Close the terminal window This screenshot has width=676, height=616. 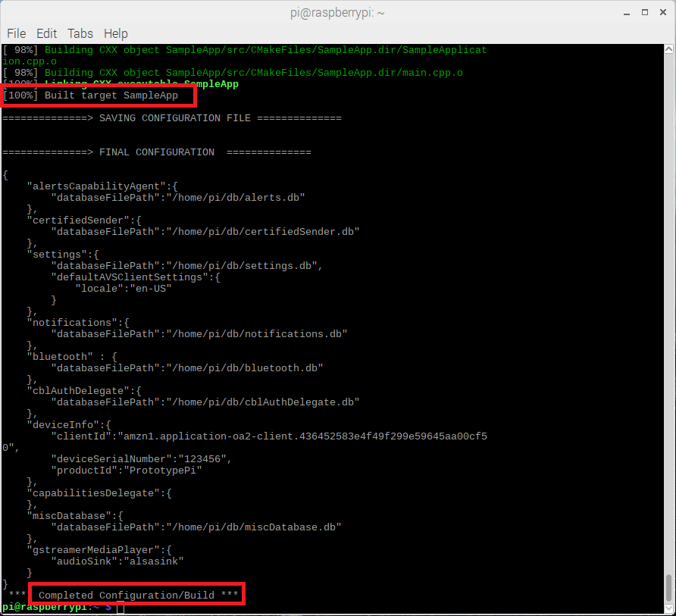[x=663, y=12]
